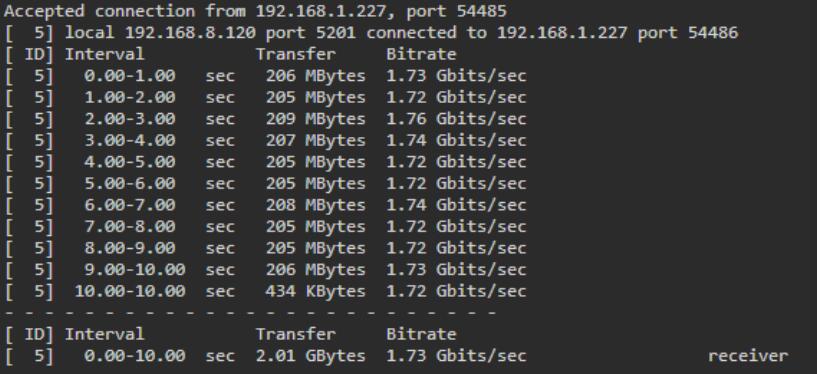Click the 'Accepted connection from 192.168.1.227' line

[x=255, y=11]
